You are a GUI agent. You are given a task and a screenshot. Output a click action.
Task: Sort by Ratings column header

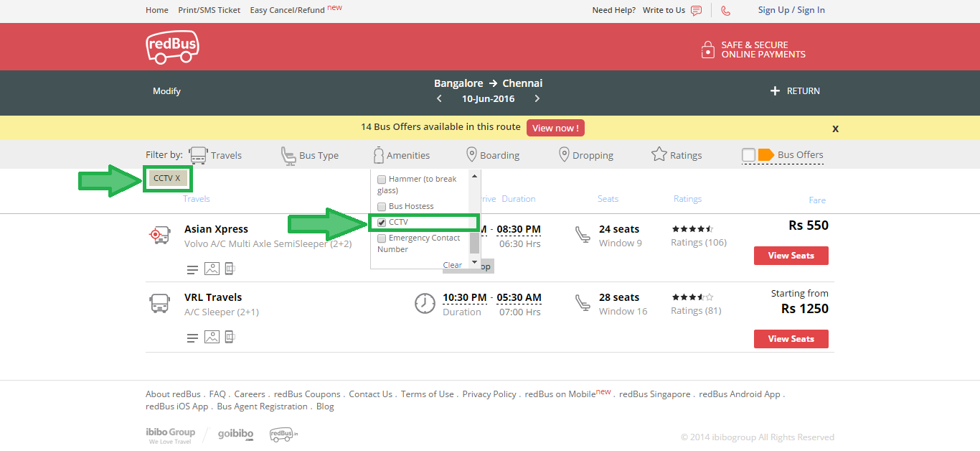coord(687,199)
